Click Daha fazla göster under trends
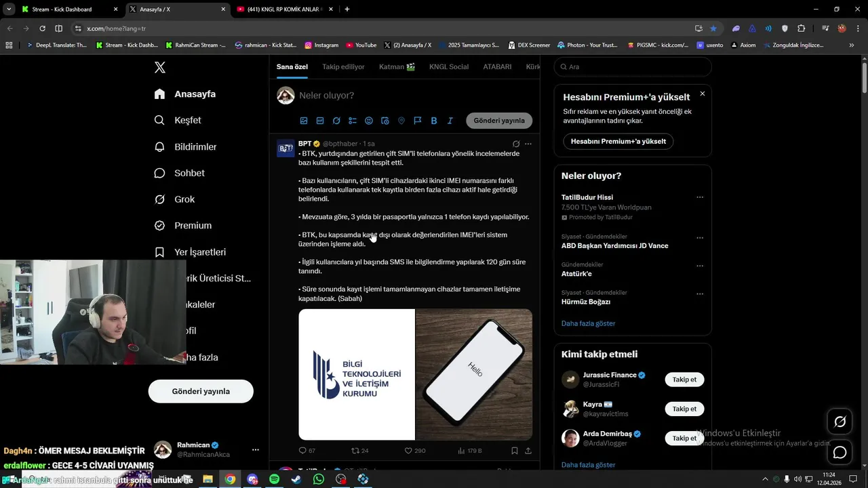The height and width of the screenshot is (488, 868). tap(589, 323)
